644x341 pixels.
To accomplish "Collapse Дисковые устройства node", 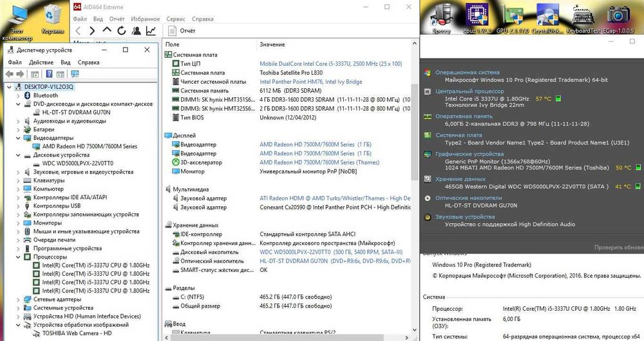I will pos(18,155).
